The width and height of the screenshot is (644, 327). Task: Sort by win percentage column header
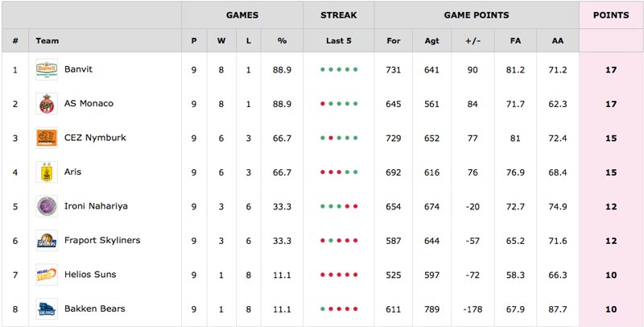tap(282, 40)
